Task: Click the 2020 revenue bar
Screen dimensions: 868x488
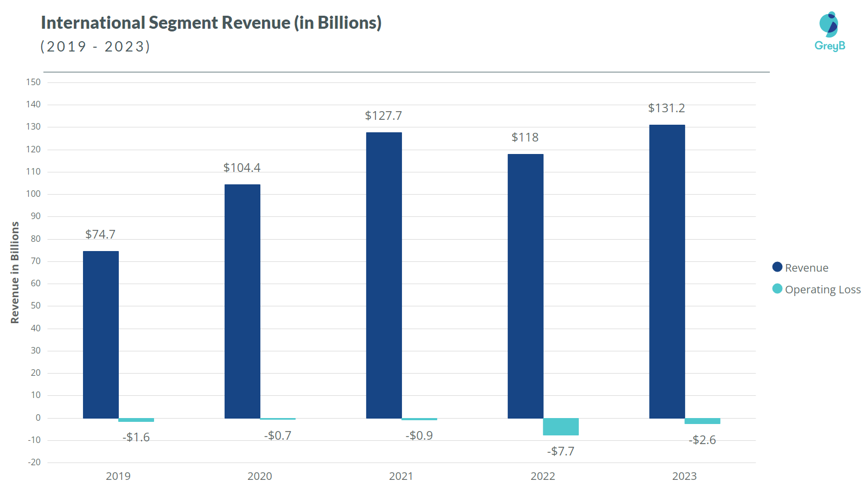Action: (242, 301)
